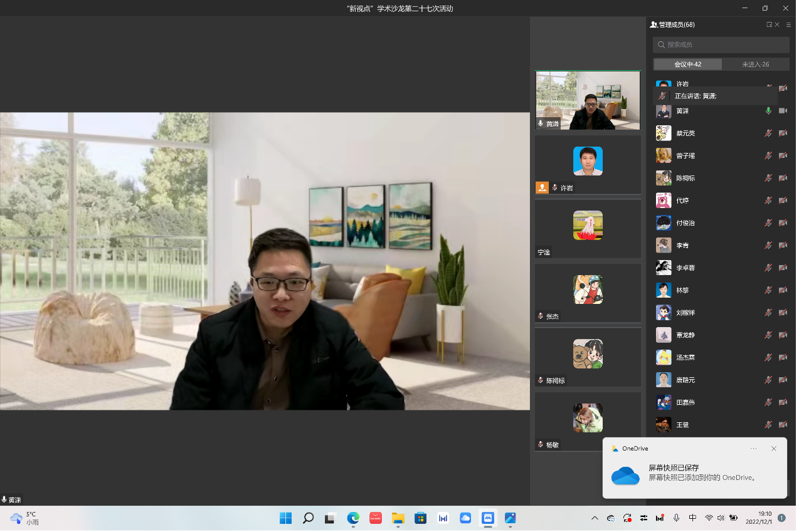The image size is (799, 532).
Task: Click the search members input field
Action: (x=721, y=44)
